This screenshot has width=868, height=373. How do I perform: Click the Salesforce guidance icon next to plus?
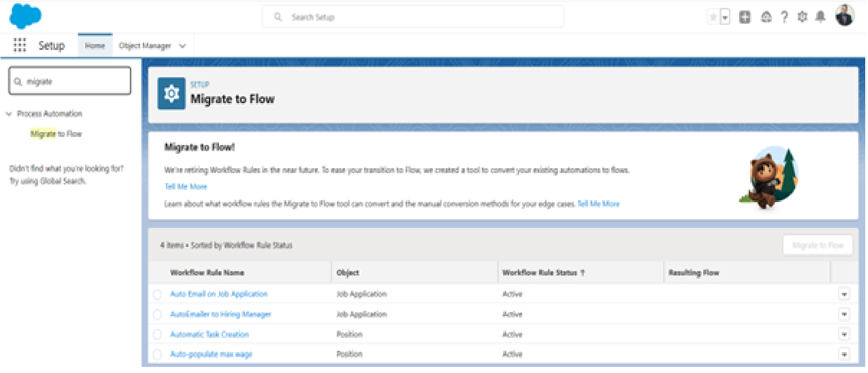pos(766,17)
